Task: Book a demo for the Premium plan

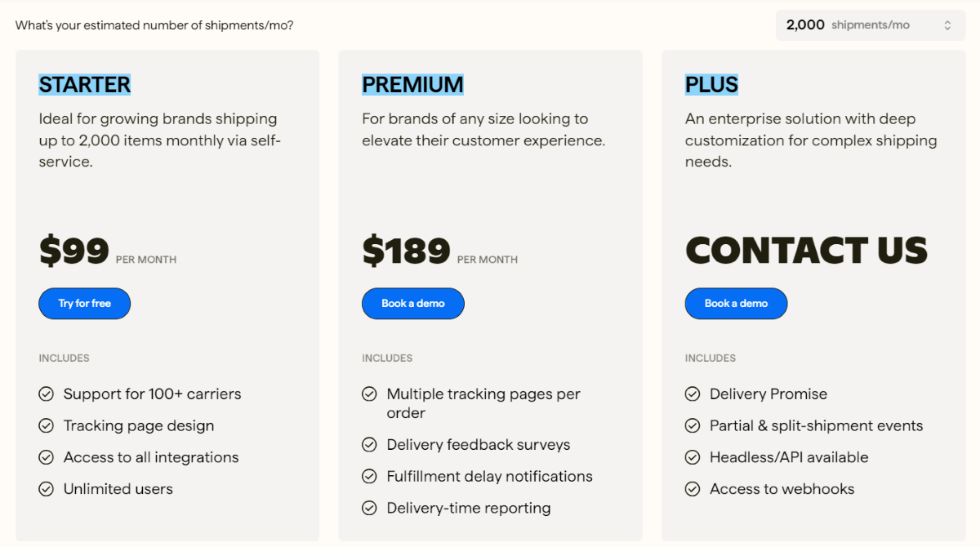Action: 412,304
